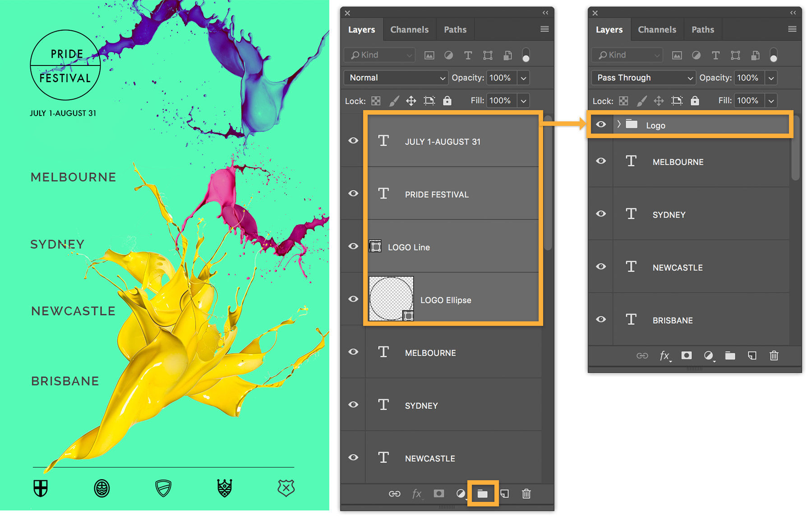
Task: Open the Normal blend mode dropdown
Action: 396,78
